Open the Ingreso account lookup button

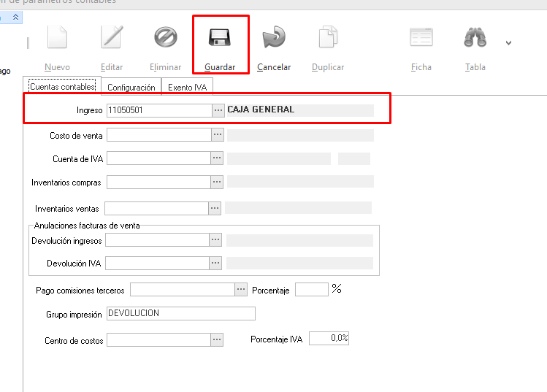pos(218,110)
